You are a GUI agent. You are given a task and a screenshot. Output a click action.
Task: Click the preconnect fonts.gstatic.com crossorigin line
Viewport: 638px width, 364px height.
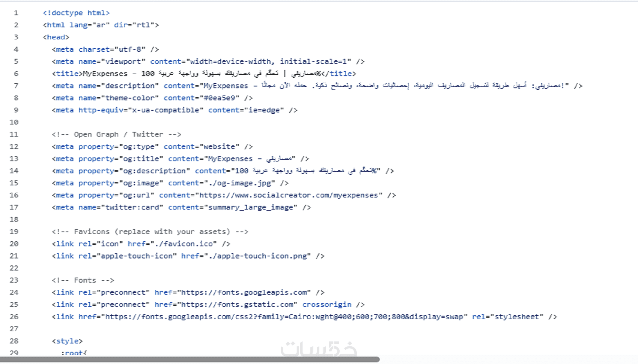click(x=208, y=304)
